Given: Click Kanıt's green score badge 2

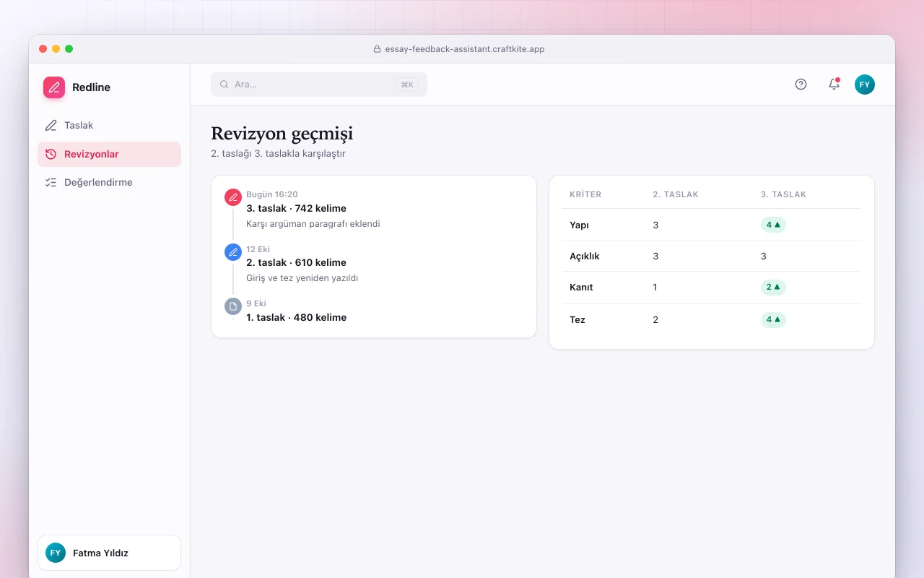Looking at the screenshot, I should coord(773,287).
